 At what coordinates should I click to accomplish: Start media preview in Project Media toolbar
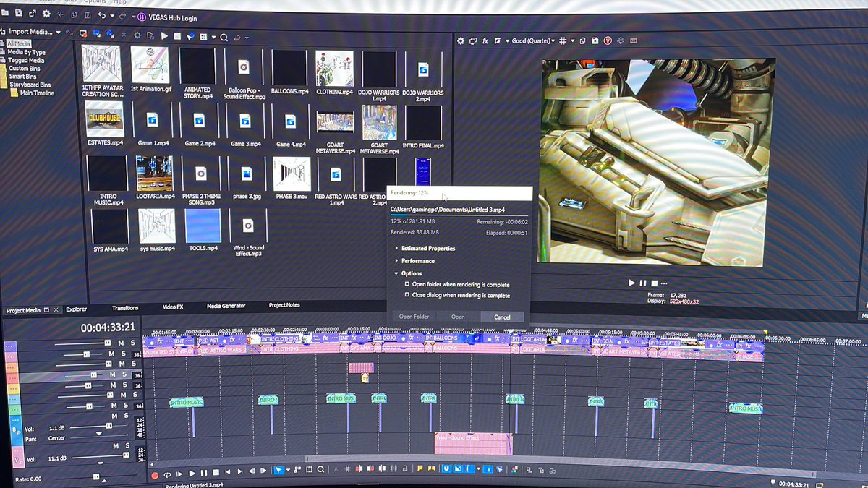[164, 36]
